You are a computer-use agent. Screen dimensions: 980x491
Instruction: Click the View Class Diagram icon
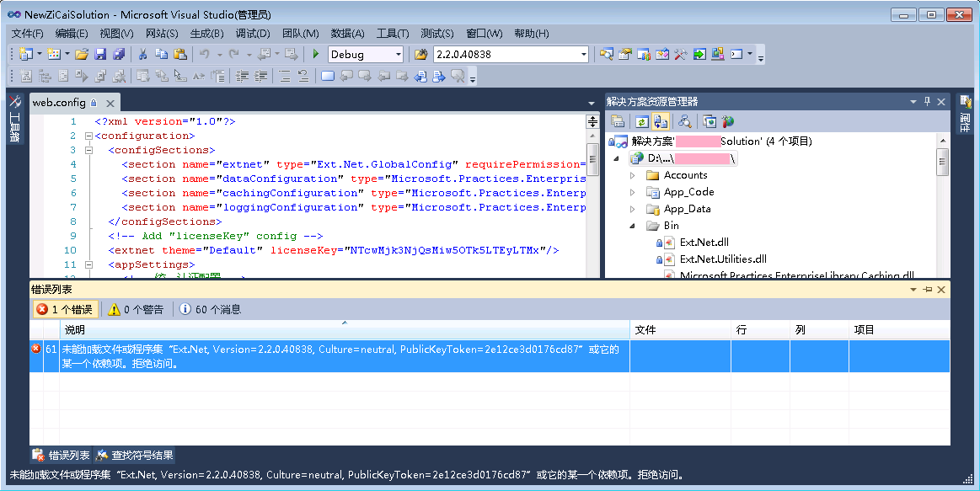pyautogui.click(x=684, y=121)
